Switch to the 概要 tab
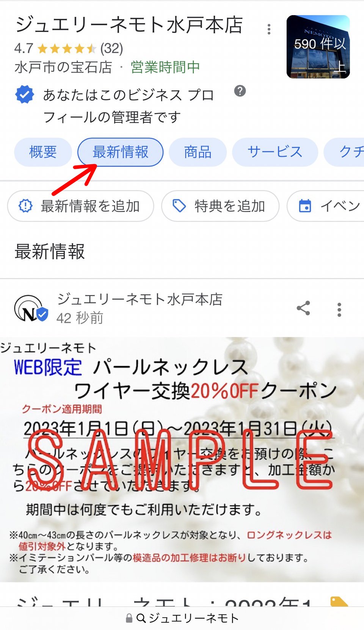This screenshot has width=364, height=630. (43, 152)
